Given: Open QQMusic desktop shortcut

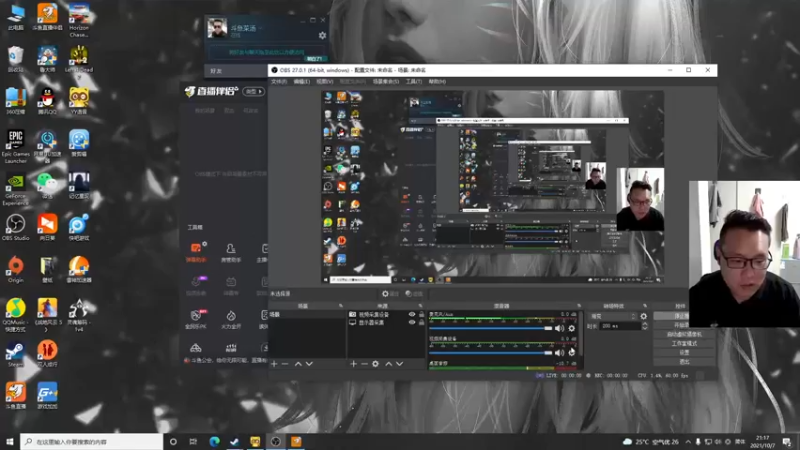Looking at the screenshot, I should click(x=15, y=315).
